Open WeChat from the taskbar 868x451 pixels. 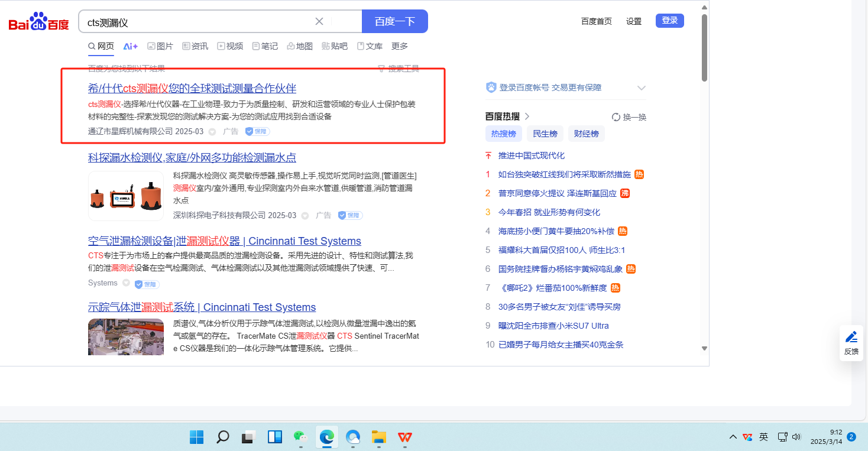tap(301, 437)
